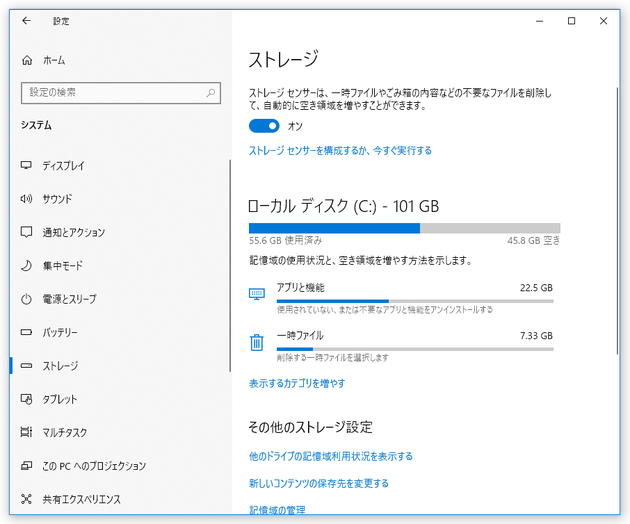
Task: Select バッテリー in sidebar
Action: (120, 332)
